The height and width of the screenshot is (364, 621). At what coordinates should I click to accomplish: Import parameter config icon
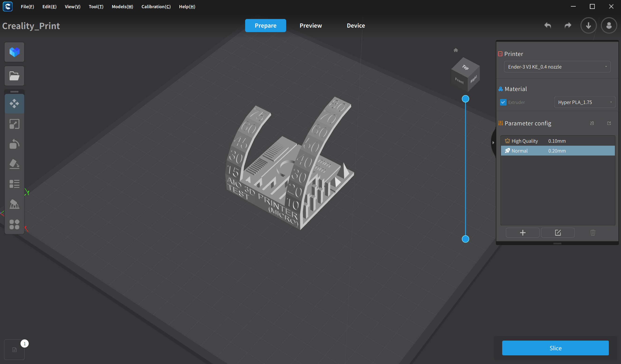(x=592, y=123)
